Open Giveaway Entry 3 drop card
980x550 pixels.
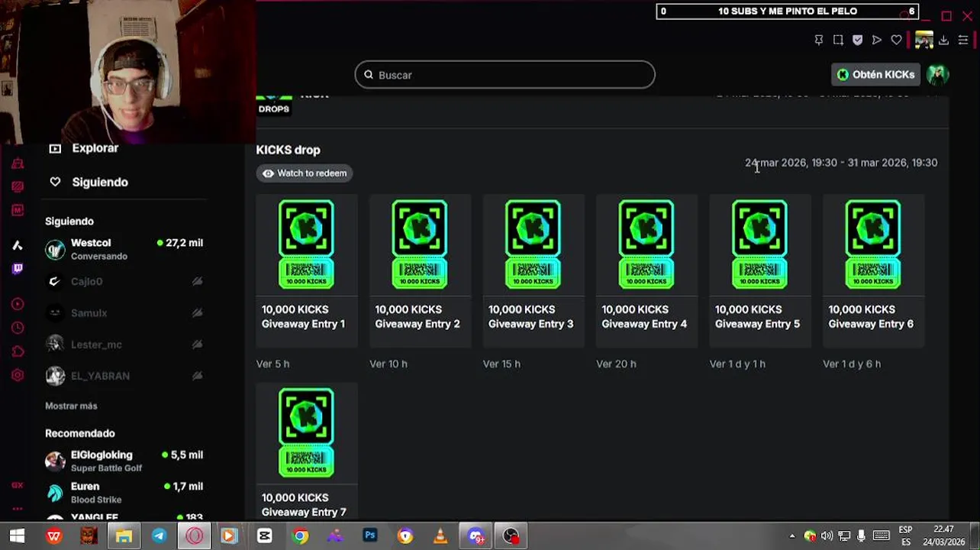coord(533,270)
